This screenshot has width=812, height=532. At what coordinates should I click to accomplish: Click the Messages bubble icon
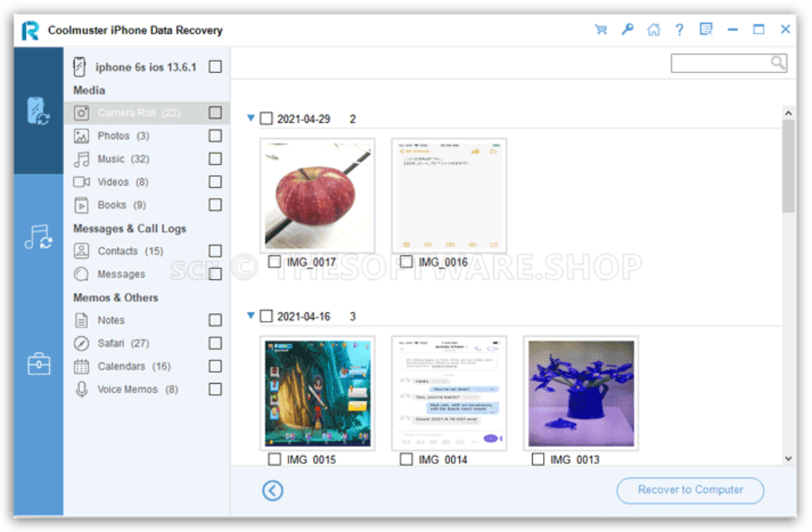(x=82, y=274)
